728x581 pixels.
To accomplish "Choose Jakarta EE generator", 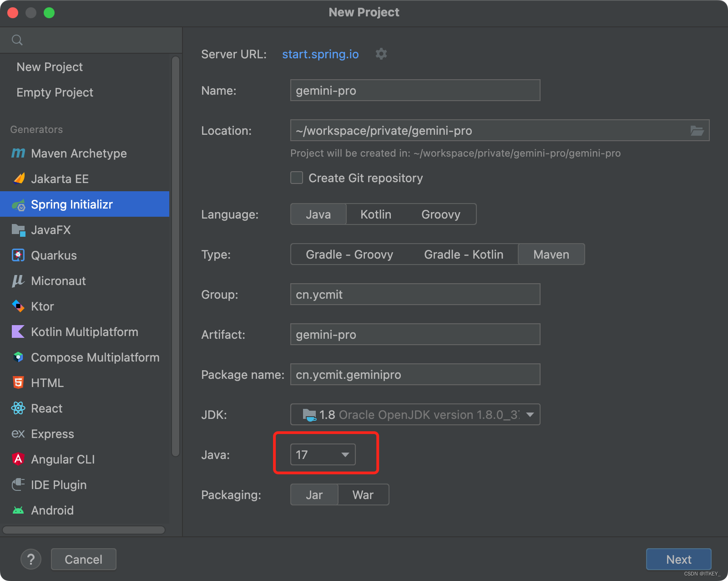I will pyautogui.click(x=85, y=179).
